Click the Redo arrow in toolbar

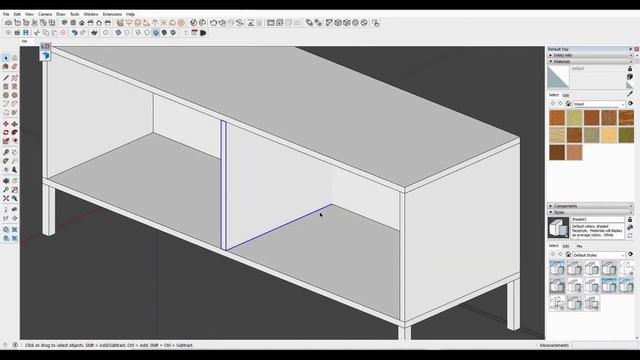click(83, 33)
